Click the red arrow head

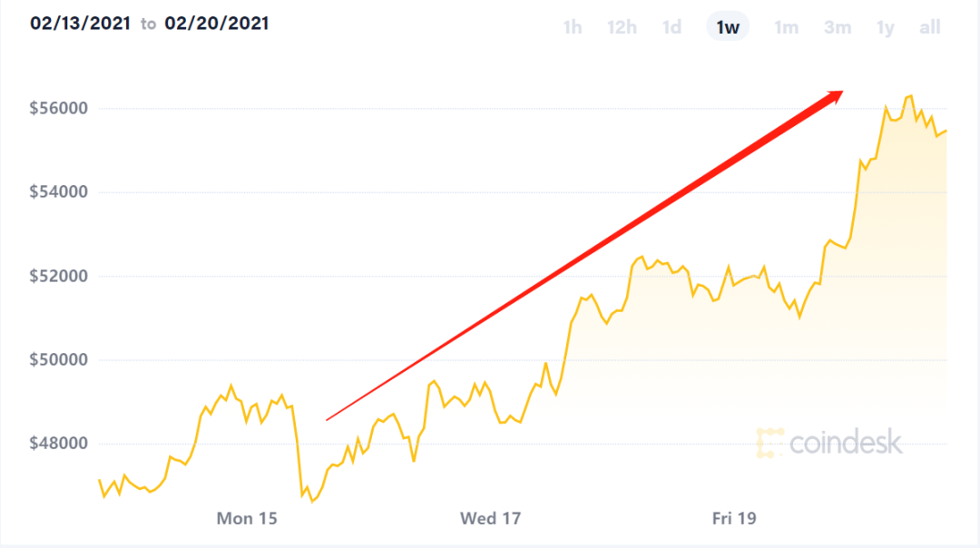coord(834,96)
